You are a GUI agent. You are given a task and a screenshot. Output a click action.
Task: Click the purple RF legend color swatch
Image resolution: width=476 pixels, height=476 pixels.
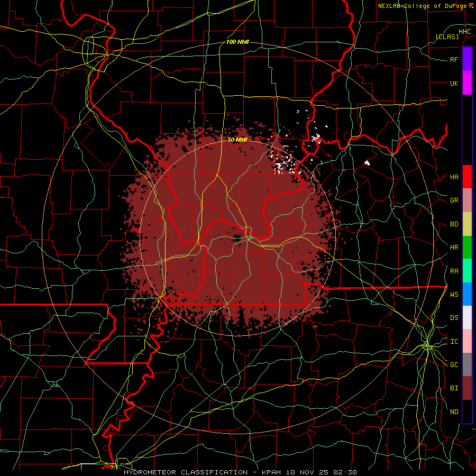click(x=467, y=59)
